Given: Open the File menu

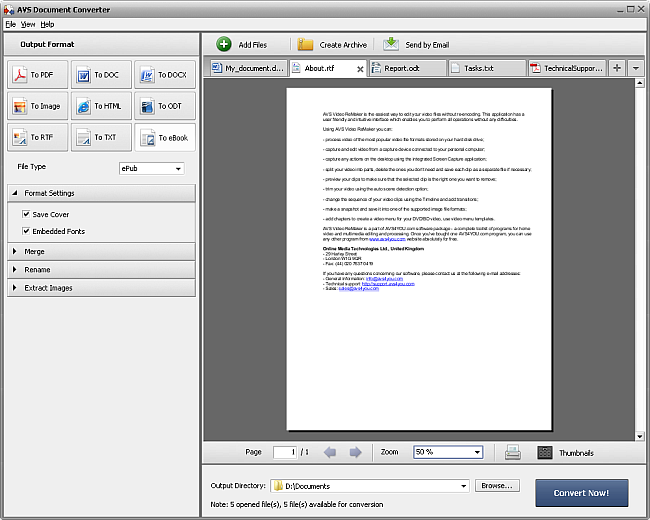Looking at the screenshot, I should pyautogui.click(x=10, y=24).
